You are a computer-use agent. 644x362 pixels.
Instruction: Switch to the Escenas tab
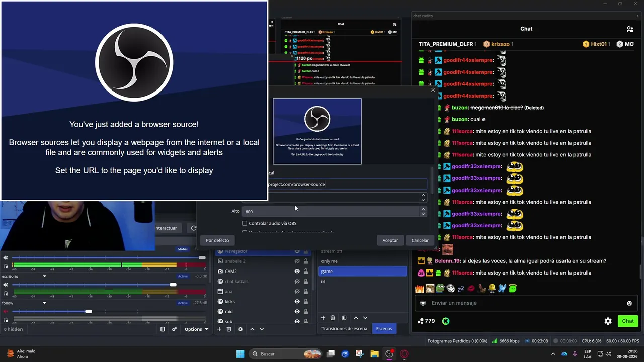[384, 329]
